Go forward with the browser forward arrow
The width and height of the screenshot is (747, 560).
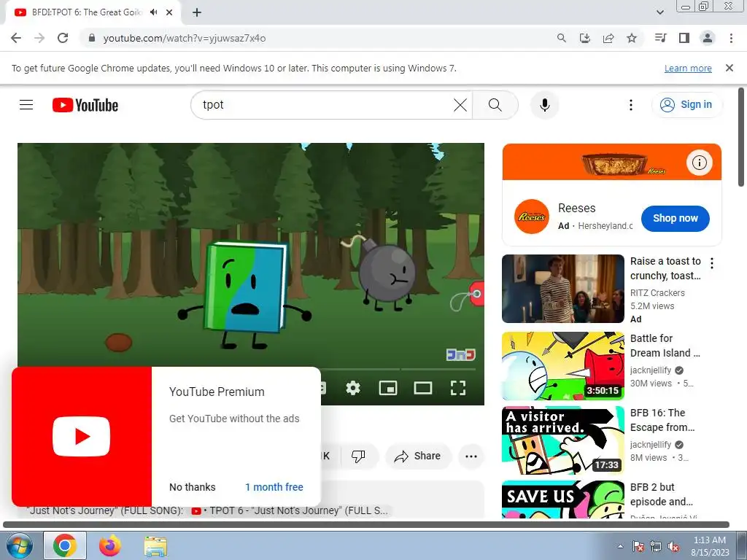39,38
